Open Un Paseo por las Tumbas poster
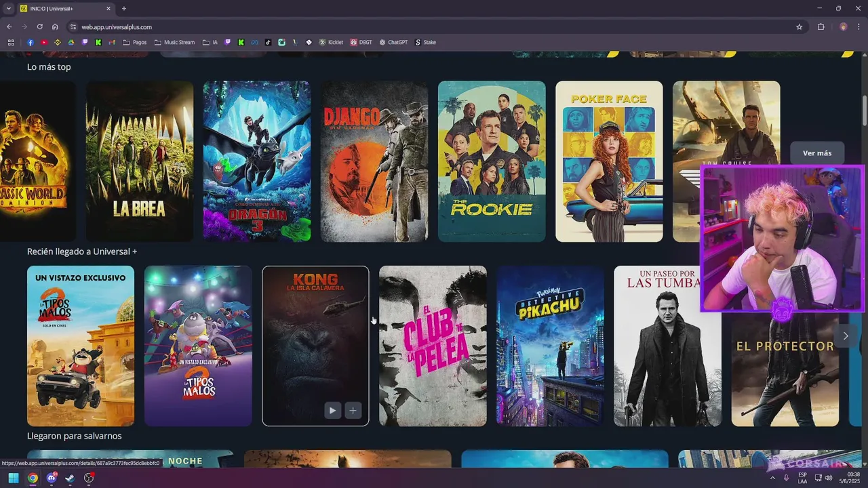This screenshot has width=868, height=488. click(x=667, y=346)
